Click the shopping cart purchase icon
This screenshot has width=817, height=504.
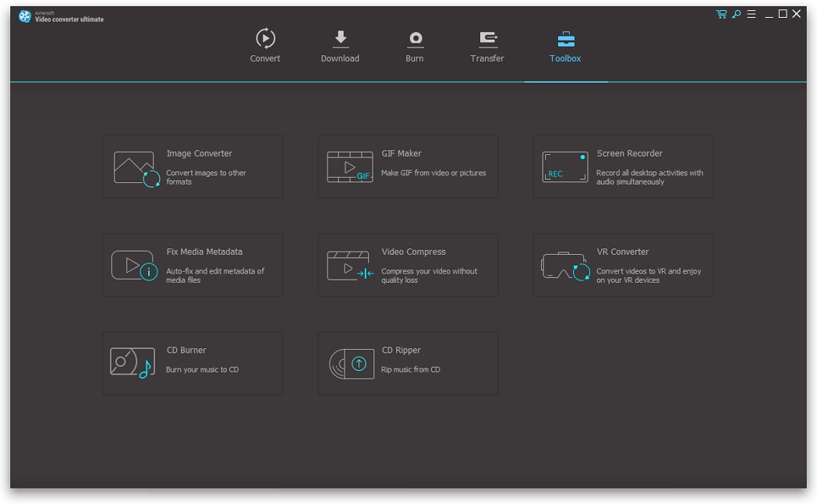pyautogui.click(x=720, y=13)
